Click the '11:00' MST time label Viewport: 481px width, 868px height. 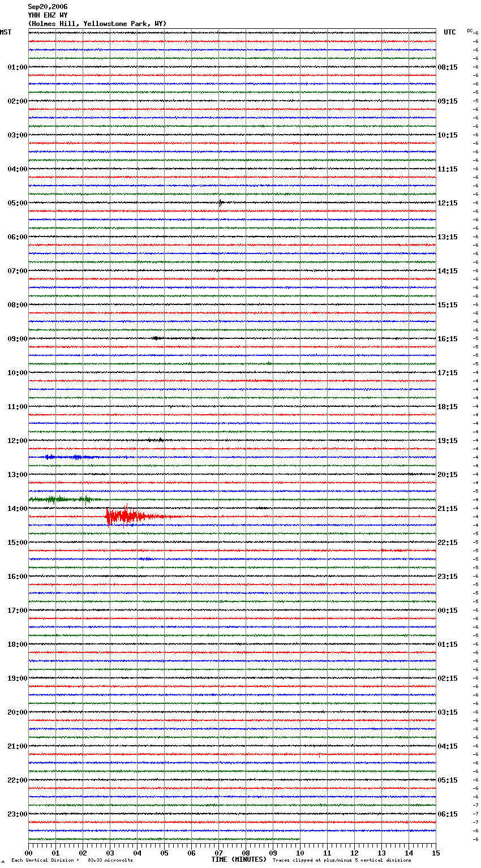(18, 407)
